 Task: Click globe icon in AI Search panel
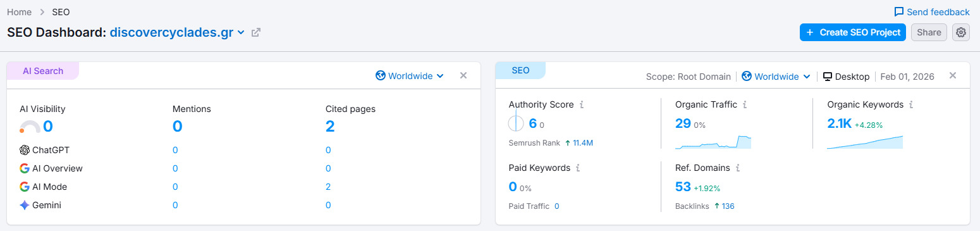click(x=381, y=76)
